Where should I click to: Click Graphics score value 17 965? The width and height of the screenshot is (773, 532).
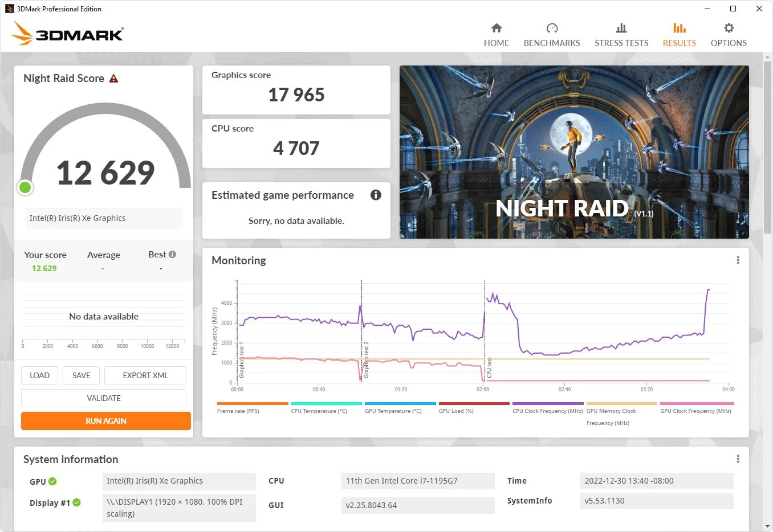[296, 95]
